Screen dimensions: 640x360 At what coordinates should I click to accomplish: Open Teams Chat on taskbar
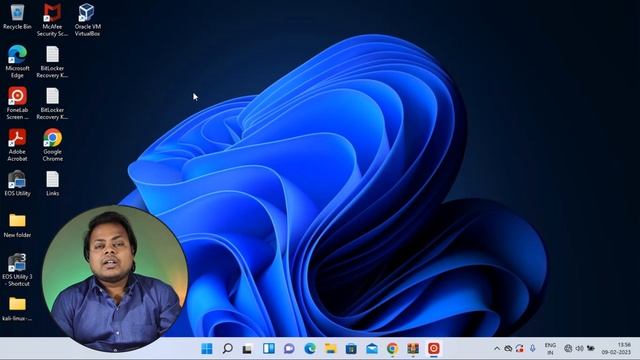289,349
